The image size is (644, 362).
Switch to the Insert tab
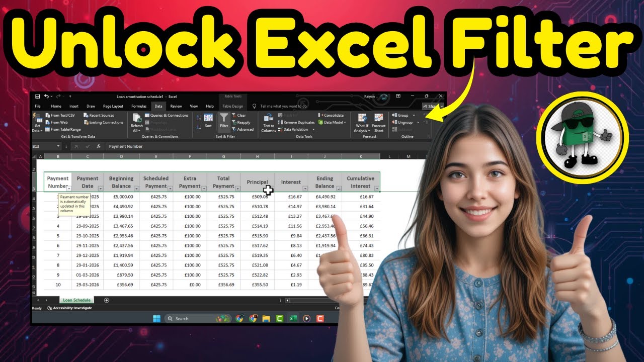tap(74, 106)
